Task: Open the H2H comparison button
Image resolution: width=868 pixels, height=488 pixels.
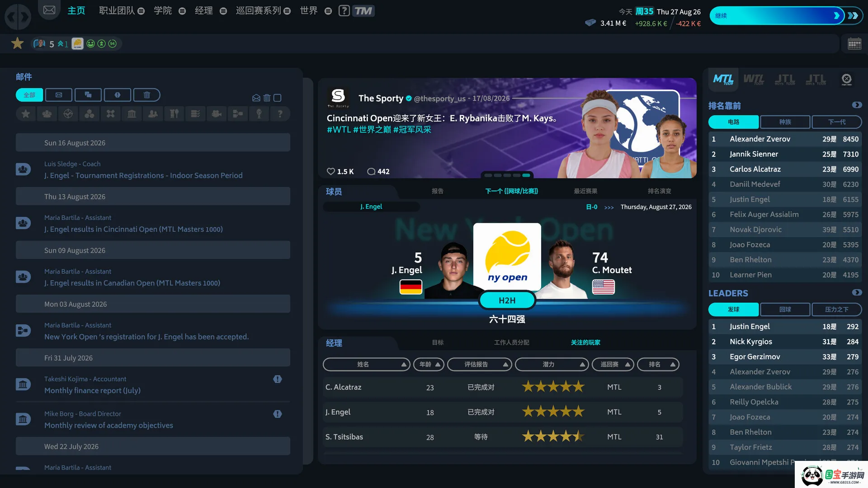Action: pos(507,300)
